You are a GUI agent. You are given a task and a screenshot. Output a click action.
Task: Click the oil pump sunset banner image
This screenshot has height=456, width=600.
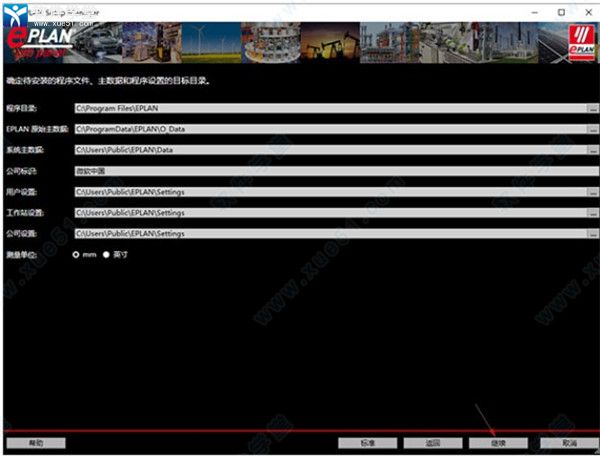pos(330,42)
